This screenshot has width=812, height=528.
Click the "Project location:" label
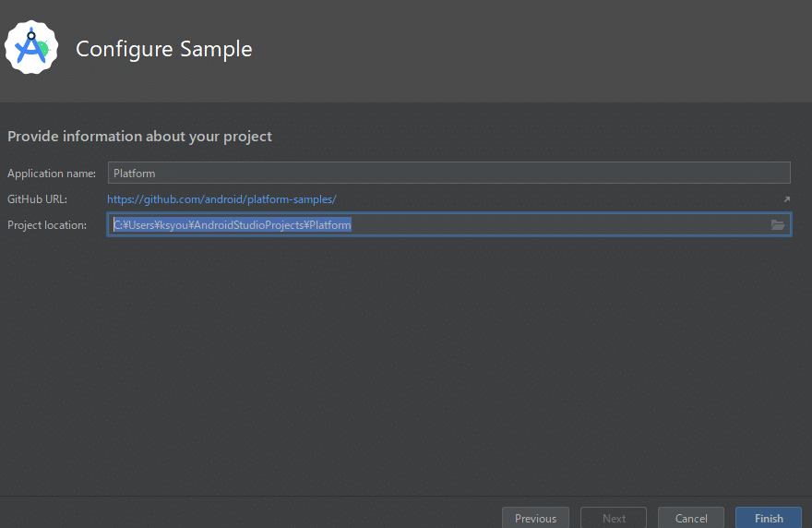tap(47, 225)
